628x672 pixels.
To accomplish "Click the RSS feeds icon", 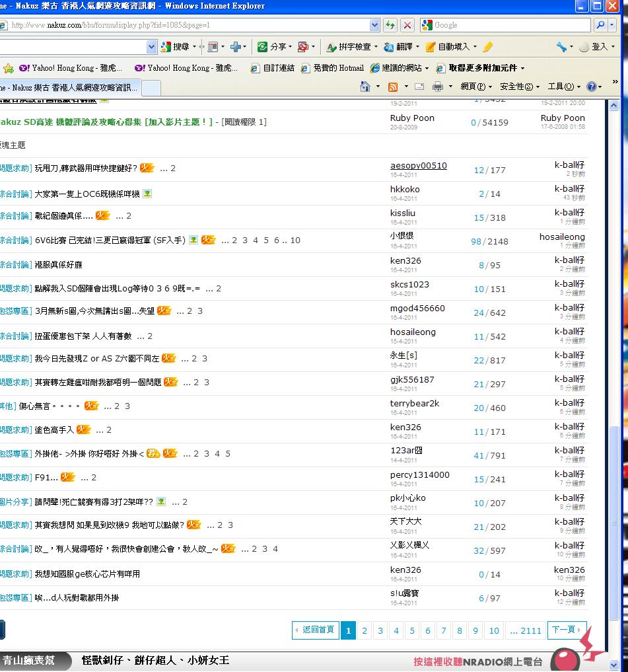I will (393, 87).
